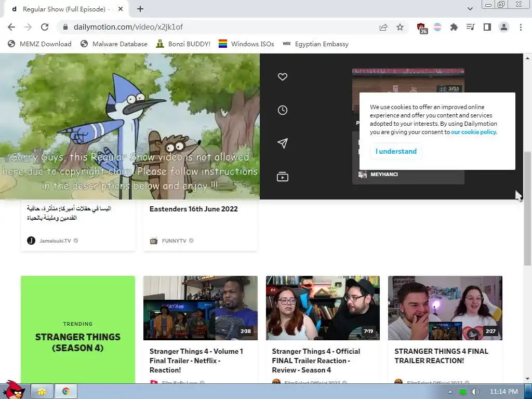Click the Watch Later clock icon
532x399 pixels.
click(x=282, y=110)
